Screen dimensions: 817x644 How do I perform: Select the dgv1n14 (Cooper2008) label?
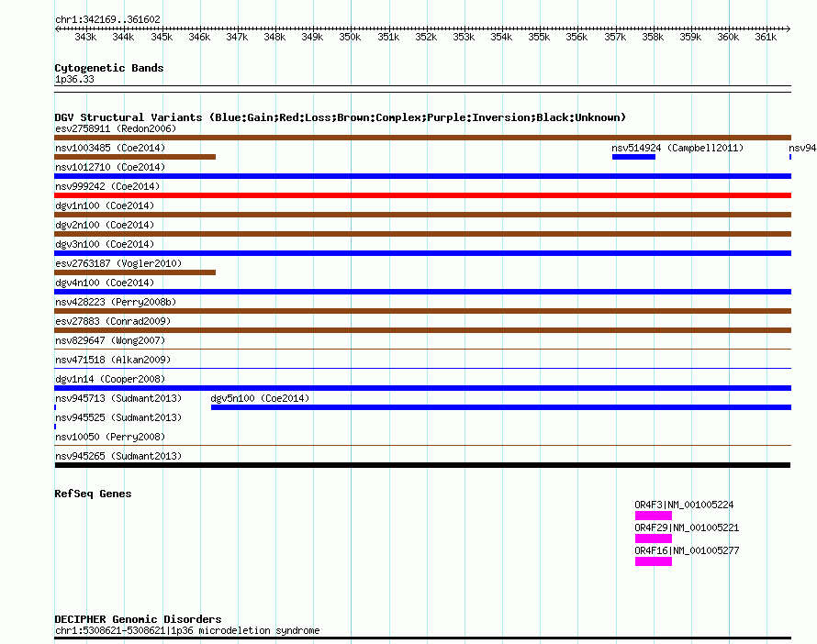110,379
